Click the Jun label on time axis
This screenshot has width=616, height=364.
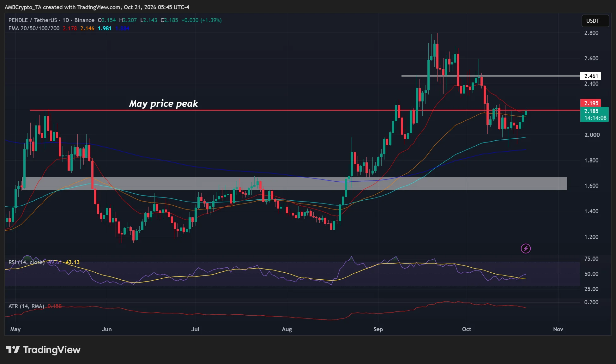(107, 329)
